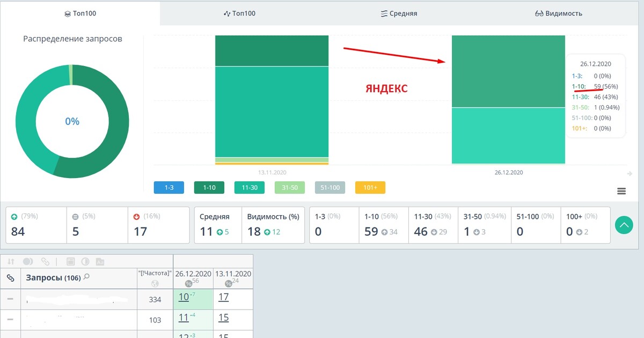The image size is (644, 338).
Task: Toggle the 101+ legend series
Action: [370, 187]
